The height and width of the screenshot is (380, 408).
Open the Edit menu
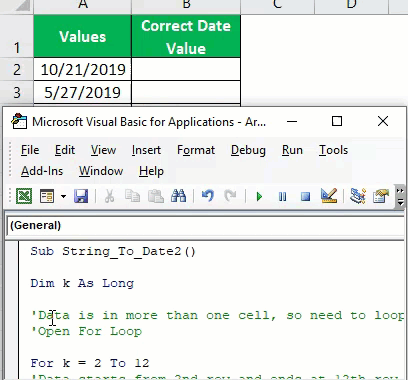point(65,150)
